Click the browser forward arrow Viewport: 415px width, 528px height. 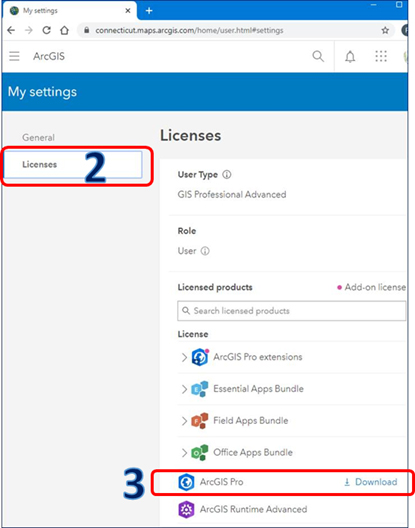coord(29,30)
